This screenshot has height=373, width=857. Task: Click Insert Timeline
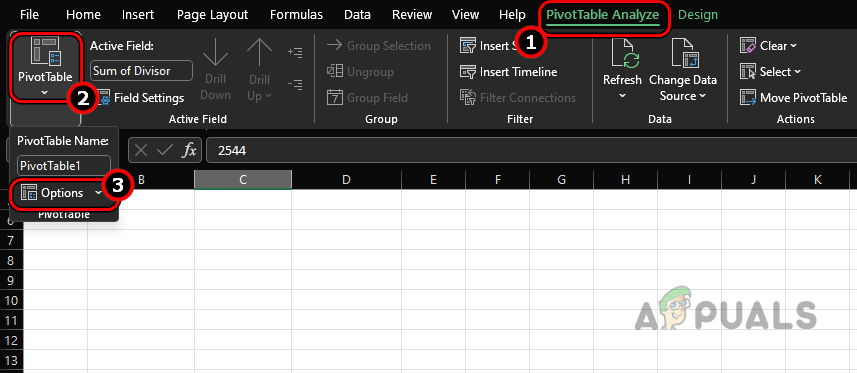click(509, 72)
